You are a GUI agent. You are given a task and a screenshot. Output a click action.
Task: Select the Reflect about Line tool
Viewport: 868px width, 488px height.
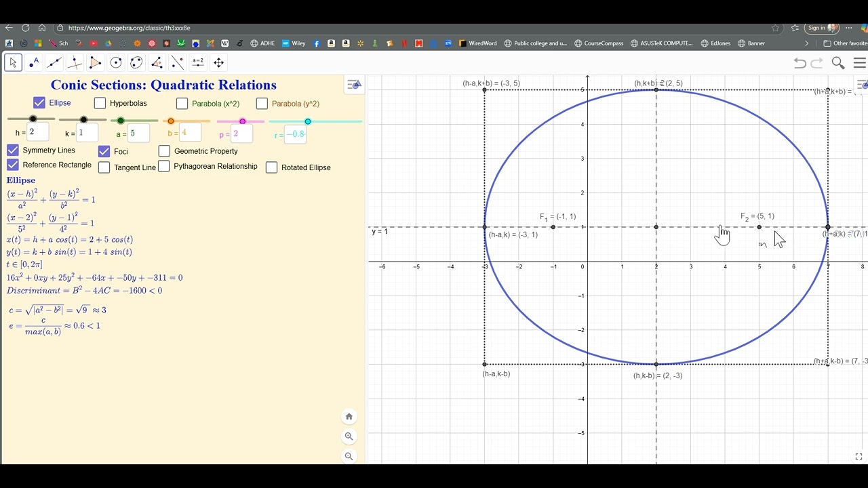(x=178, y=63)
